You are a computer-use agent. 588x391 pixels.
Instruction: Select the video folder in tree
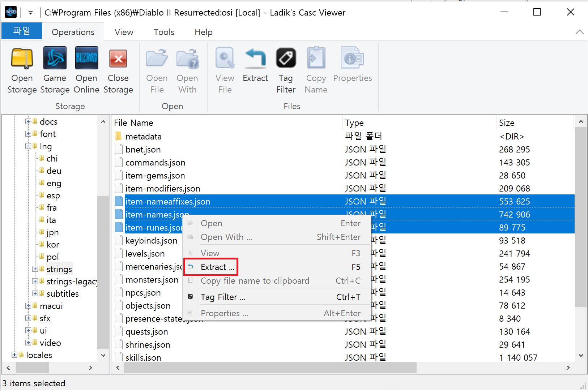tap(50, 343)
